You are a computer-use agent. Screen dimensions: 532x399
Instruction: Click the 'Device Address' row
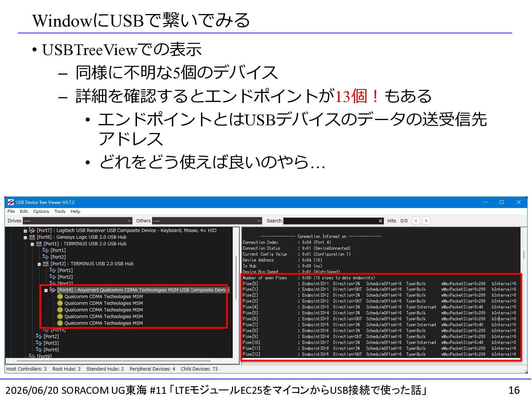283,260
